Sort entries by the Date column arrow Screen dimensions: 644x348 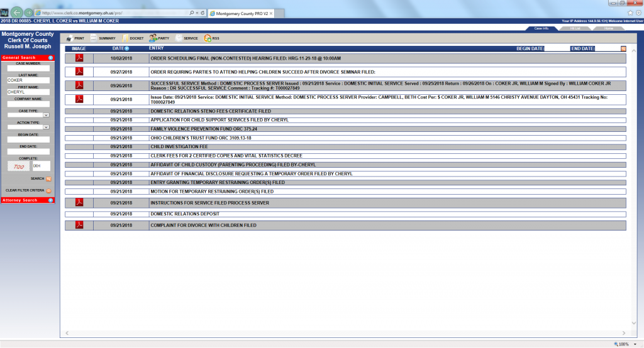pyautogui.click(x=126, y=48)
